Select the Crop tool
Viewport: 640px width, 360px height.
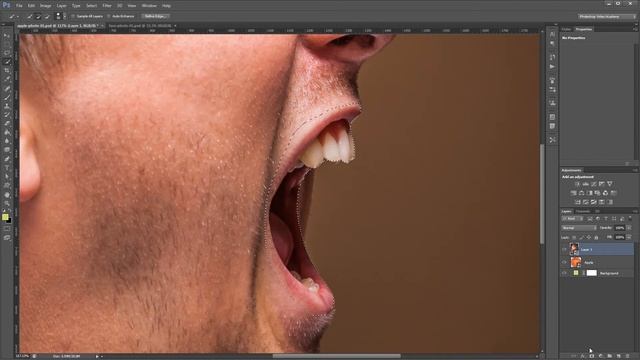click(x=7, y=71)
